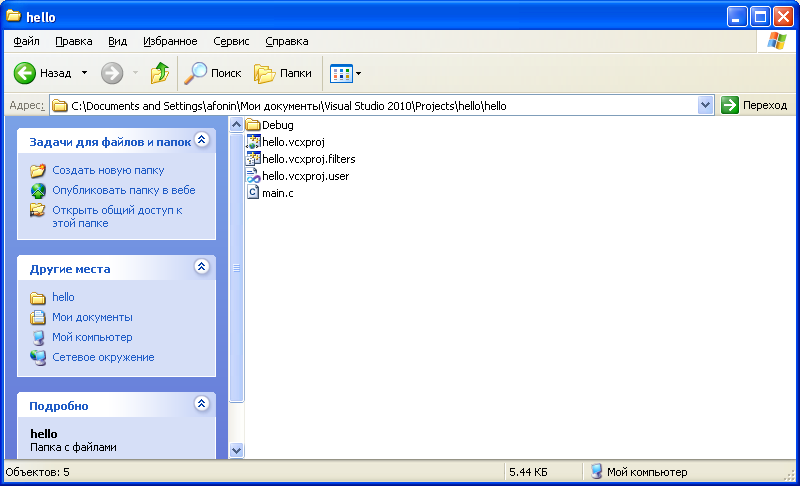Click the Windows flag logo icon

(x=777, y=41)
